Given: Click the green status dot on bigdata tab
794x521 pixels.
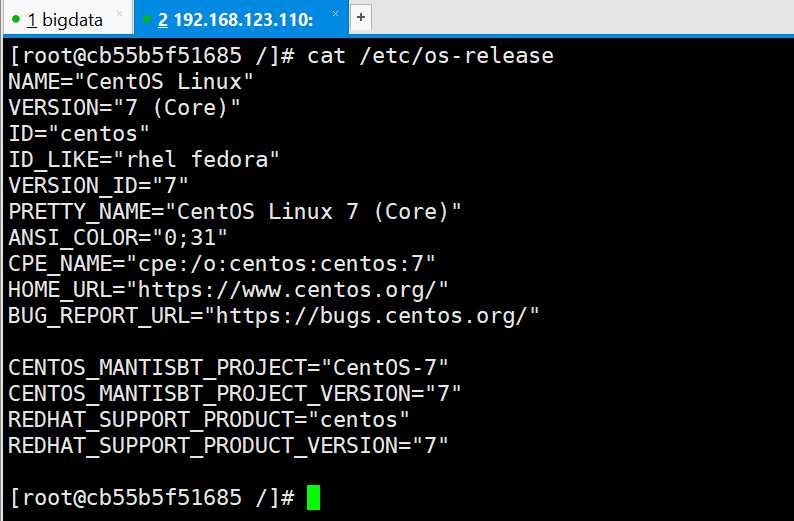Looking at the screenshot, I should [x=16, y=19].
